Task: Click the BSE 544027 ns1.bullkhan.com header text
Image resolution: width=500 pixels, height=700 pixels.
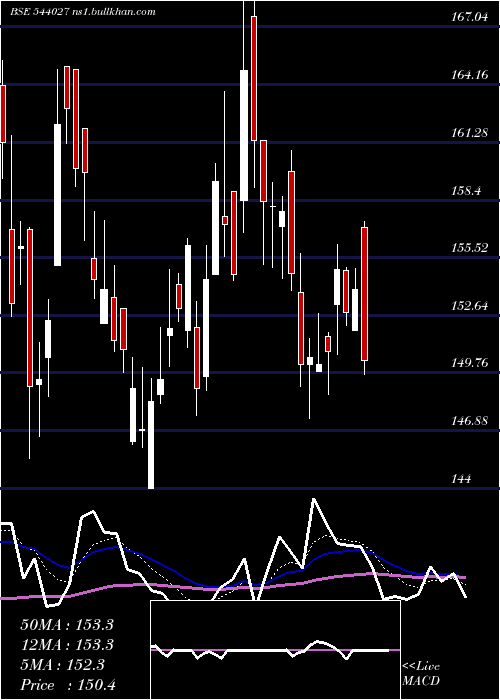Action: (83, 12)
